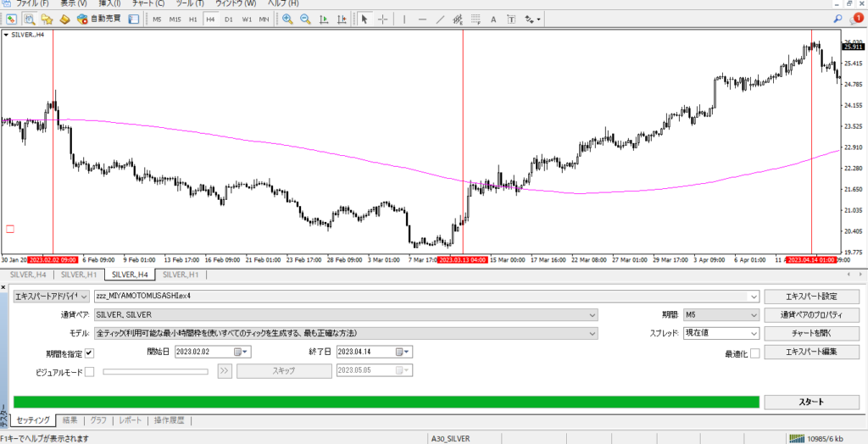Image resolution: width=868 pixels, height=444 pixels.
Task: Switch chart to D1 timeframe
Action: [228, 19]
